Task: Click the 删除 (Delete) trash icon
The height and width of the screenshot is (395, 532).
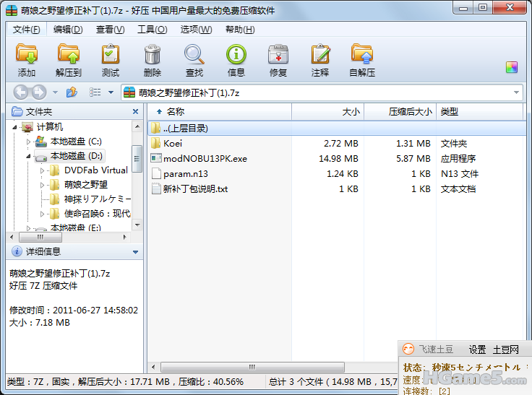Action: pos(153,54)
